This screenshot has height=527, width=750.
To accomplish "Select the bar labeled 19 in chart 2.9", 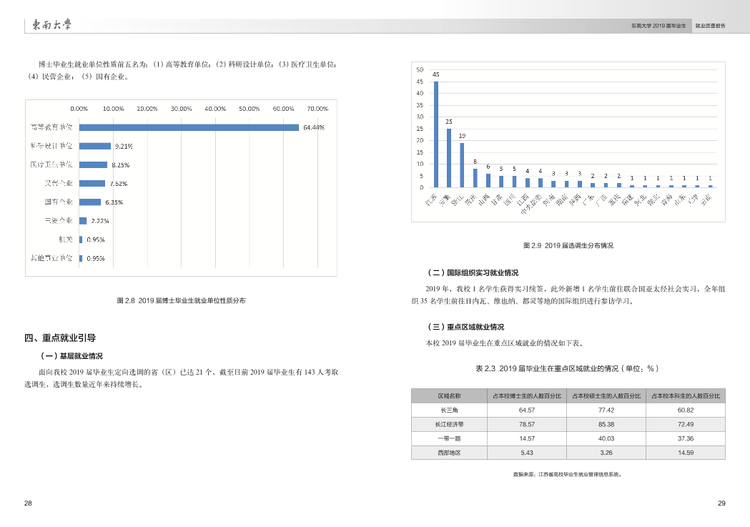I will (x=462, y=165).
